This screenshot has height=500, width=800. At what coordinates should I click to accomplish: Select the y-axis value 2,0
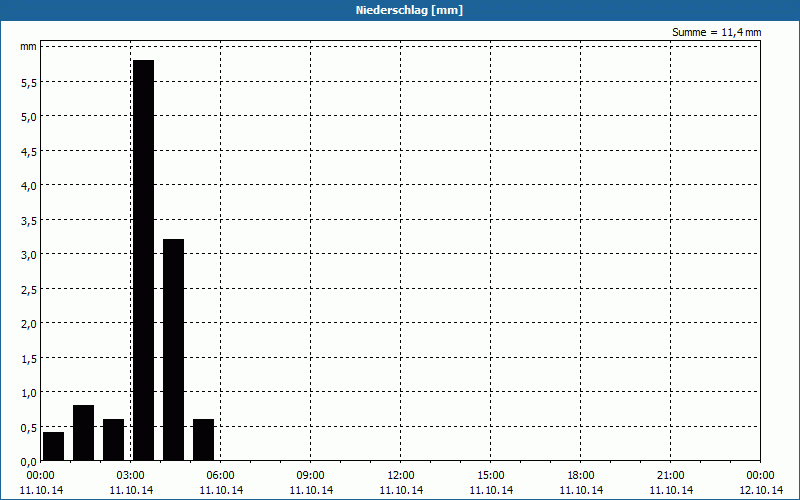click(29, 324)
